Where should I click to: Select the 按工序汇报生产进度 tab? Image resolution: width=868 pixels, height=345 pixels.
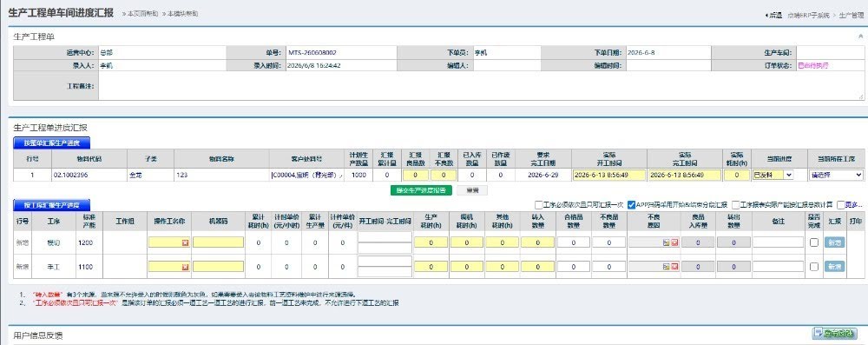51,205
